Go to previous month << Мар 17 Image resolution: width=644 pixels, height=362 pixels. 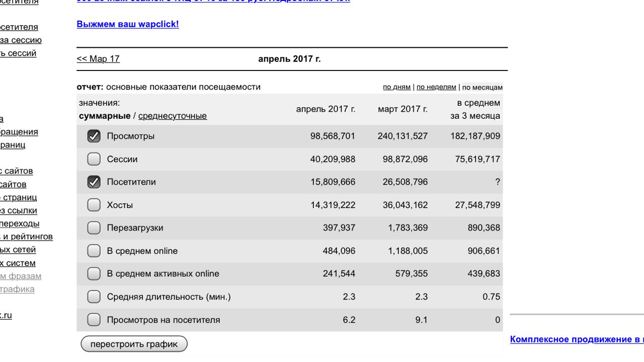tap(98, 59)
